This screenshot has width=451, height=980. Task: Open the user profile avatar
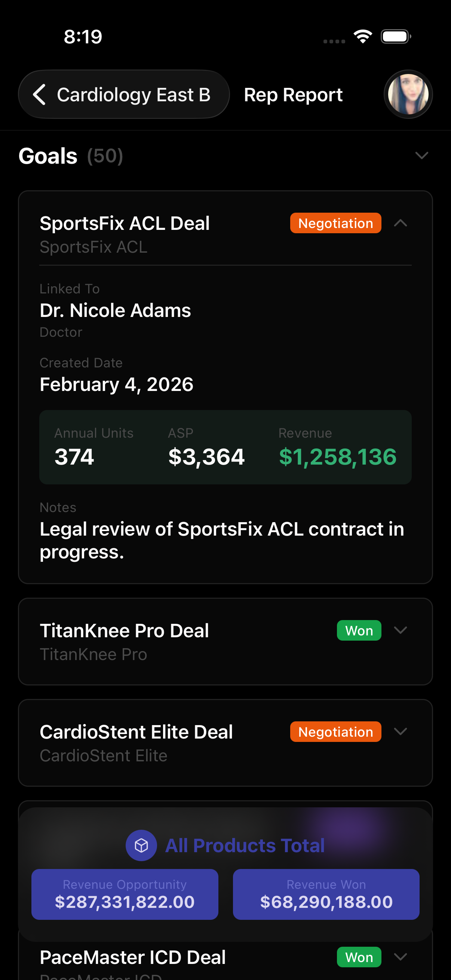(408, 94)
